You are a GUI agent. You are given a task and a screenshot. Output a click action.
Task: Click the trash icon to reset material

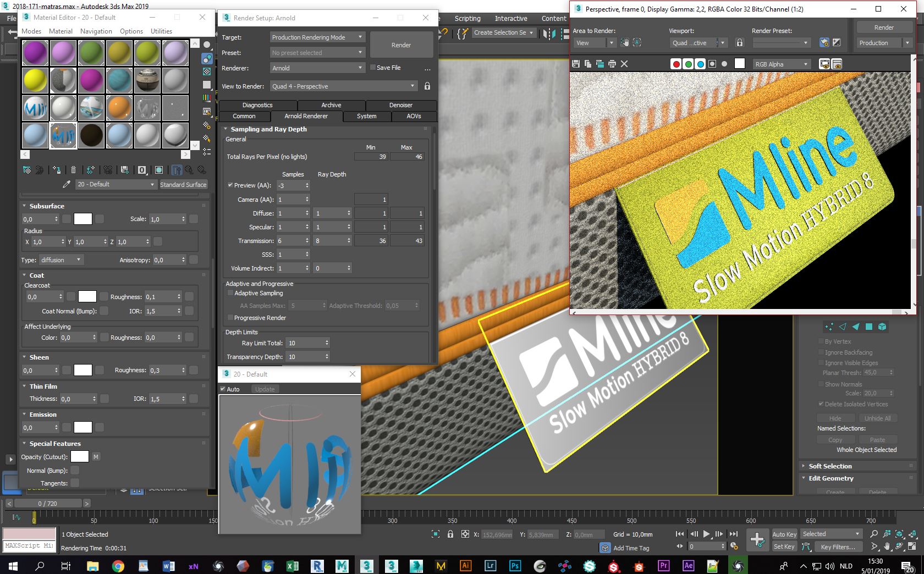(73, 170)
